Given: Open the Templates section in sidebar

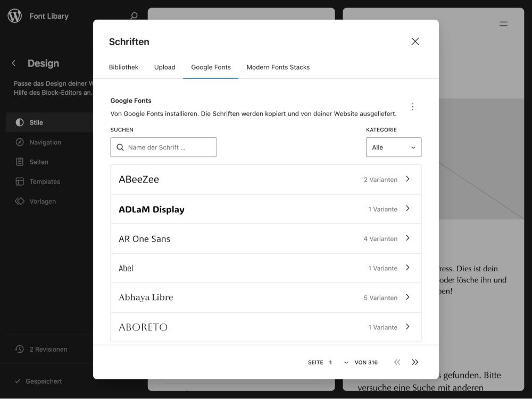Looking at the screenshot, I should pyautogui.click(x=45, y=181).
